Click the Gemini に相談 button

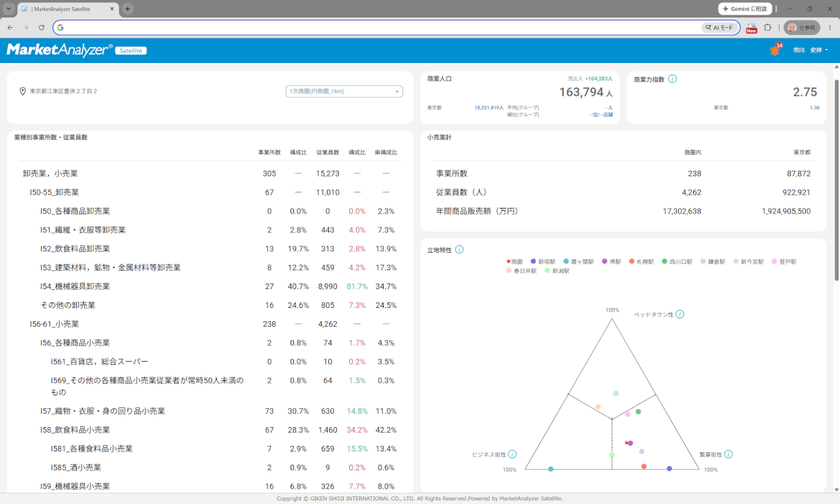click(744, 8)
